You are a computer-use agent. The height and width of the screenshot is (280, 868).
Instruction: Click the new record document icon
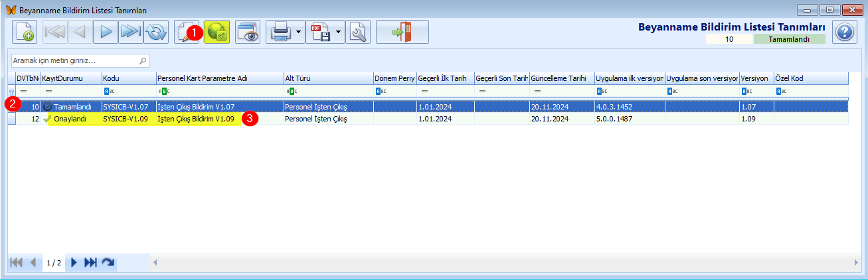[25, 32]
